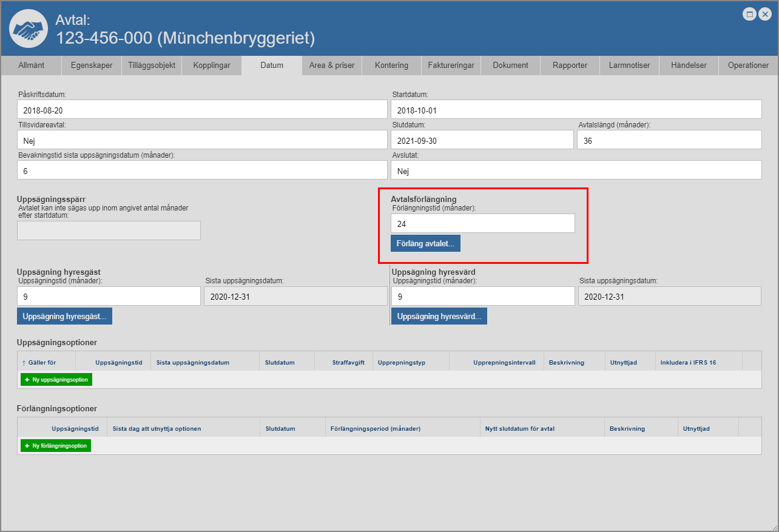This screenshot has height=532, width=779.
Task: Sort by Sista uppsägningsdatum column header
Action: tap(192, 363)
